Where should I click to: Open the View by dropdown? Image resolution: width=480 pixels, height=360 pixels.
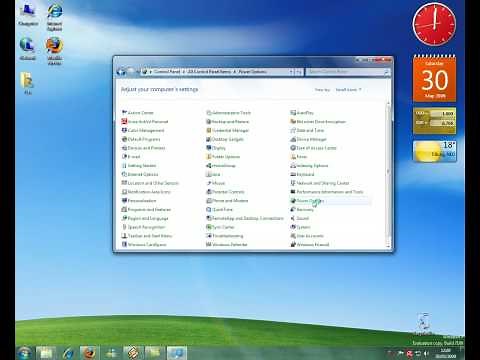[x=348, y=90]
